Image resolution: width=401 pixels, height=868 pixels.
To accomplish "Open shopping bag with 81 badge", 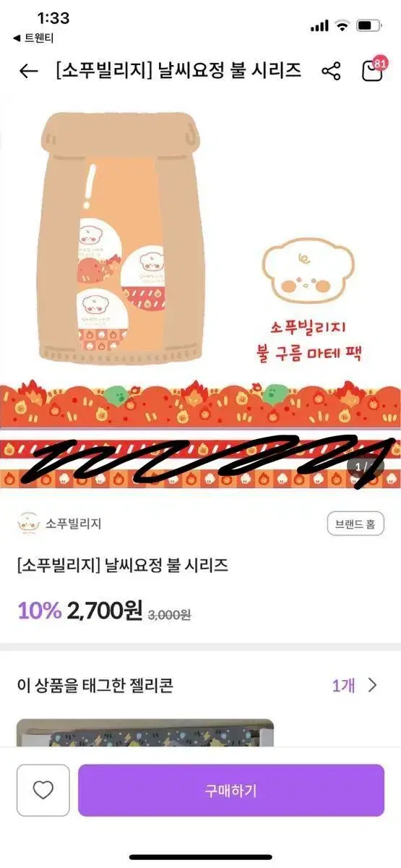I will 373,69.
